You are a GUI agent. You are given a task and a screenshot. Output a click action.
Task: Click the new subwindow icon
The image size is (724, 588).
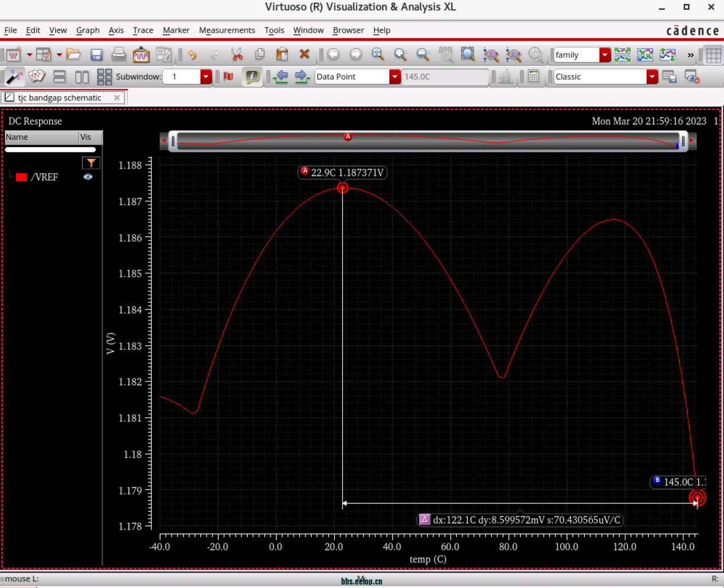[44, 54]
